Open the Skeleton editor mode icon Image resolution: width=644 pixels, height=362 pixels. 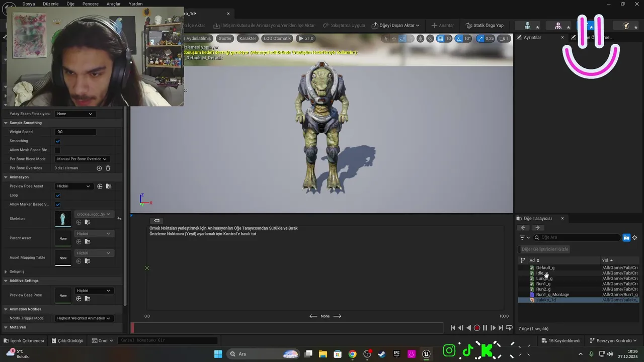click(527, 25)
